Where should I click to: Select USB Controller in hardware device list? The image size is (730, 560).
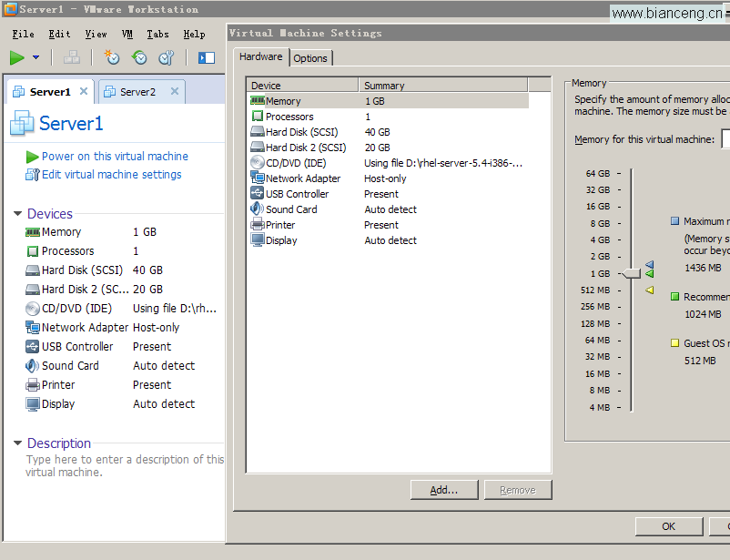pyautogui.click(x=389, y=194)
